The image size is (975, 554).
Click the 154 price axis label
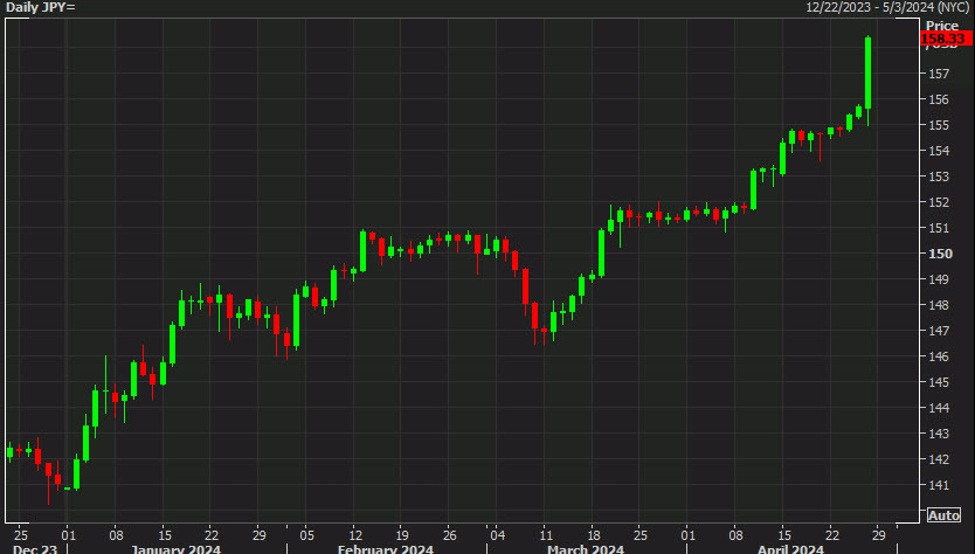pos(939,150)
